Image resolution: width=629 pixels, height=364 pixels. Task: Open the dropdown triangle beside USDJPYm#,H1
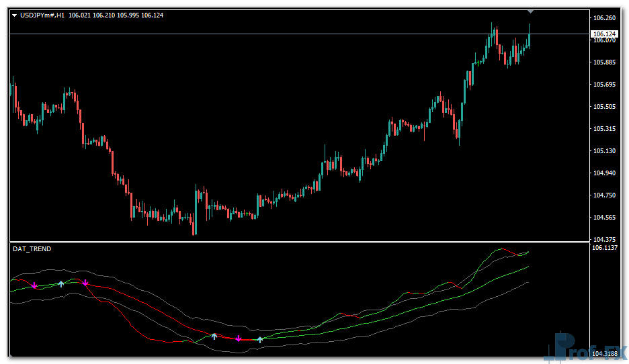click(x=14, y=15)
